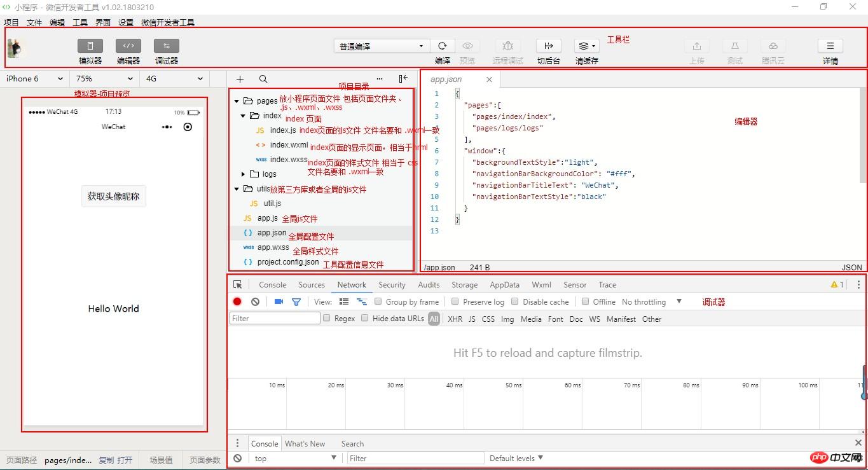
Task: Toggle capture screenshots camera icon
Action: (x=279, y=302)
